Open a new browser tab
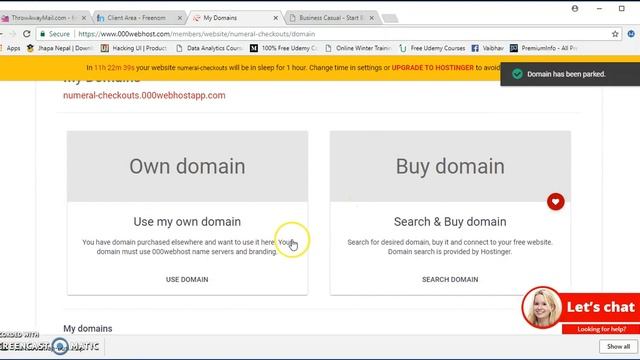The width and height of the screenshot is (640, 360). (390, 18)
